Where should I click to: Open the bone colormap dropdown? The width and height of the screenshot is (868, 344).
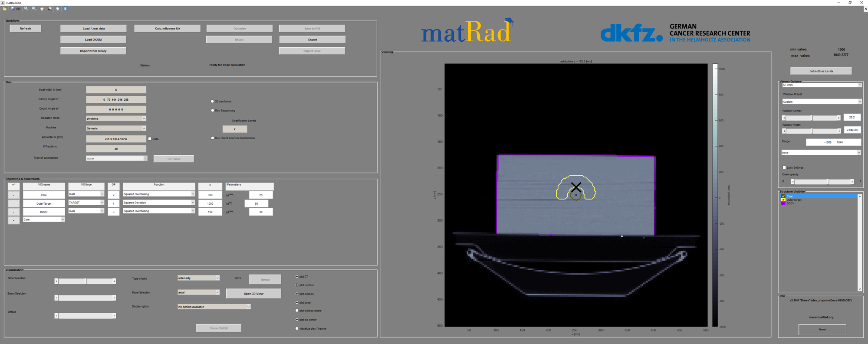click(x=821, y=153)
